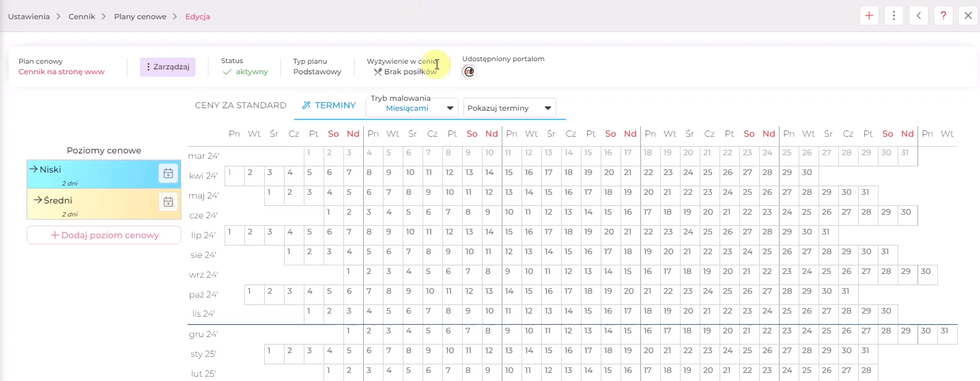
Task: Click the month label kwi 24'
Action: point(204,176)
